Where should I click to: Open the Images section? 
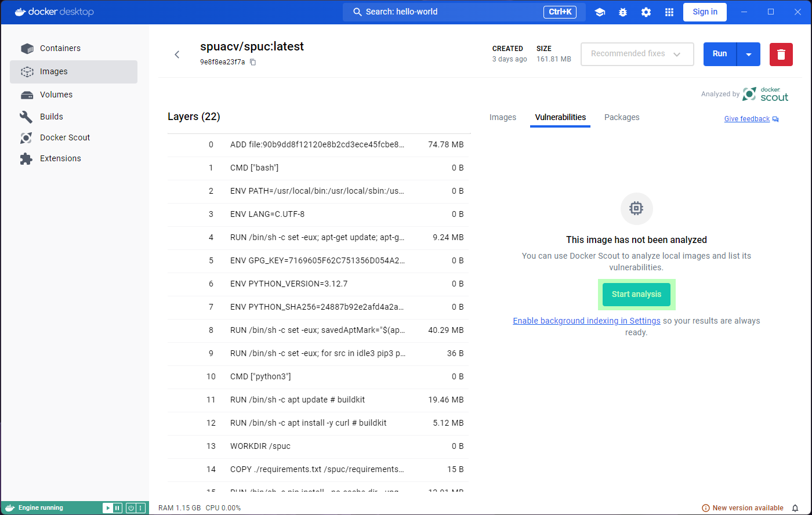(x=74, y=71)
